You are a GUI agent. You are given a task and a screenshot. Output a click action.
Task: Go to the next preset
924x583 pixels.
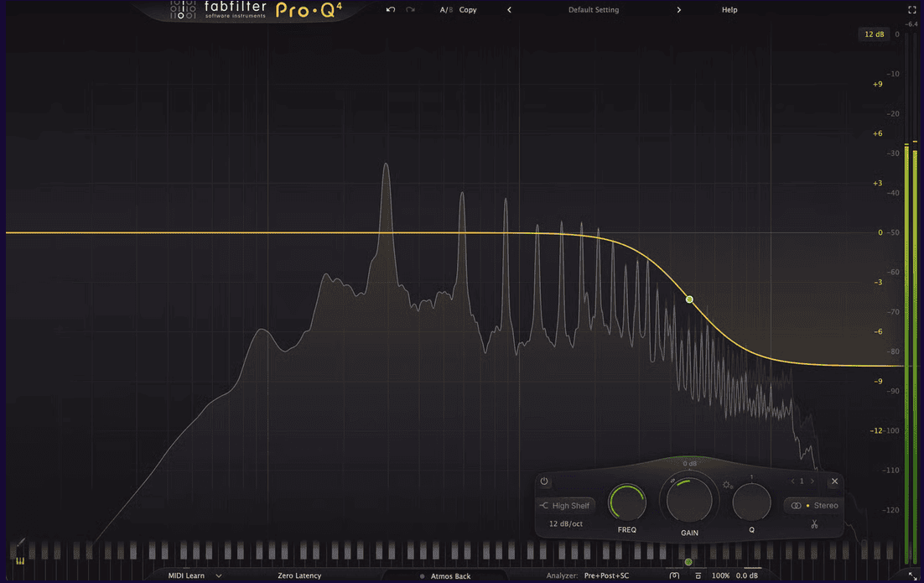click(x=679, y=9)
